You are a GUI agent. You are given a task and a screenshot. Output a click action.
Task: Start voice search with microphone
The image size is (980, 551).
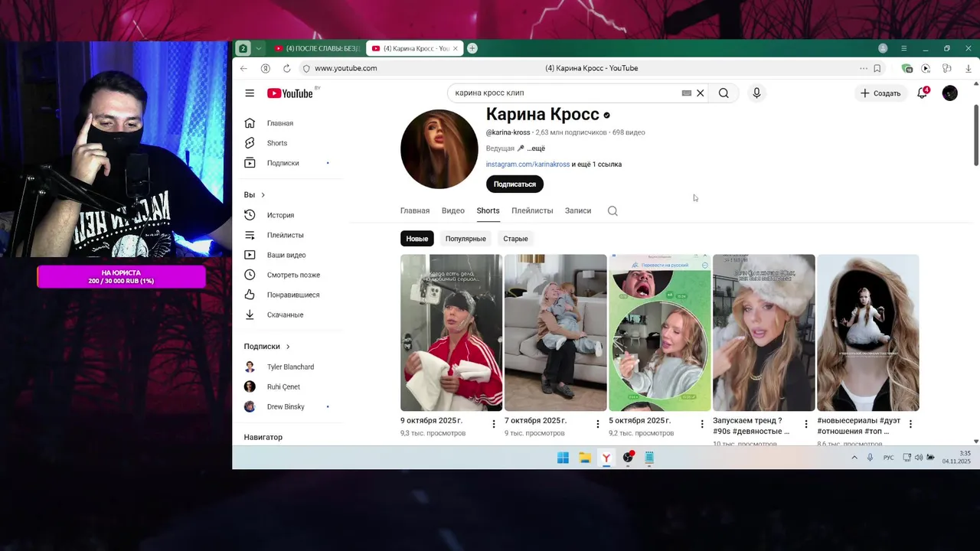point(756,93)
